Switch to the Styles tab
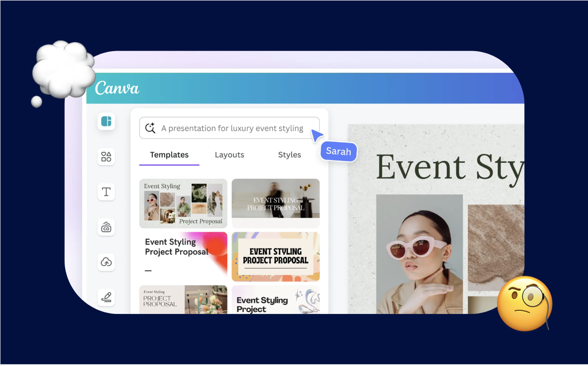Image resolution: width=588 pixels, height=366 pixels. 289,155
